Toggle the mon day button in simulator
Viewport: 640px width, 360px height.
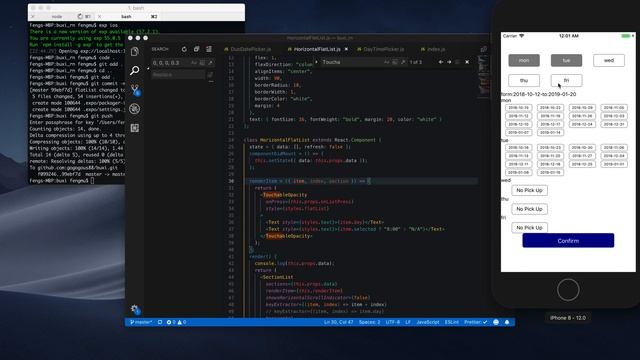point(524,60)
